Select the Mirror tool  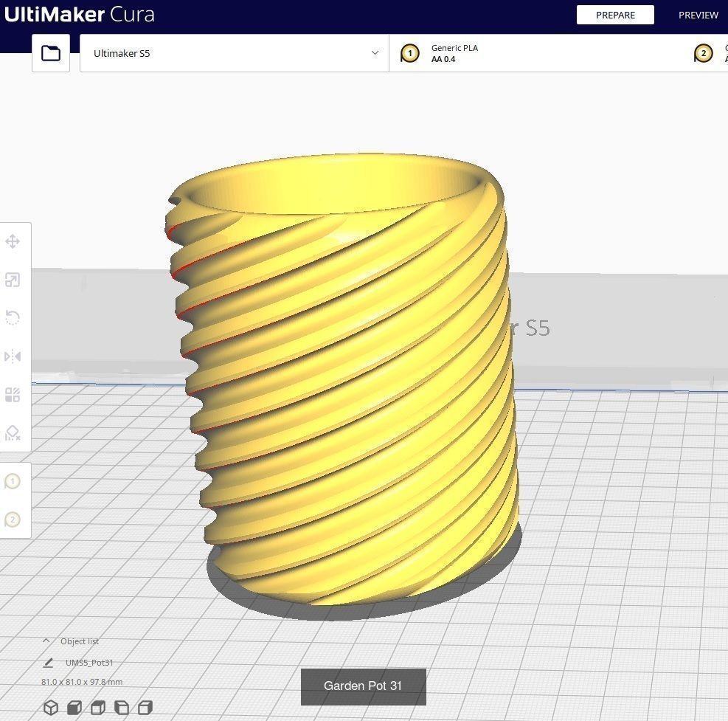click(13, 356)
